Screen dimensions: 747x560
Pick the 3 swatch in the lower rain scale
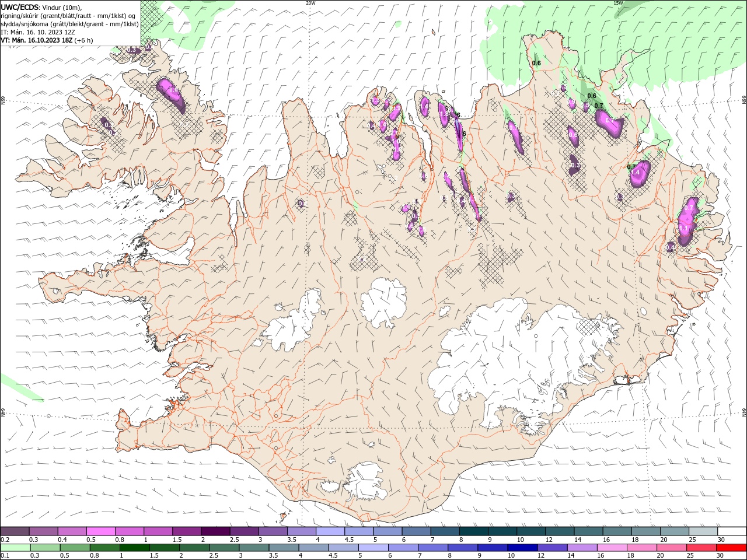(254, 548)
